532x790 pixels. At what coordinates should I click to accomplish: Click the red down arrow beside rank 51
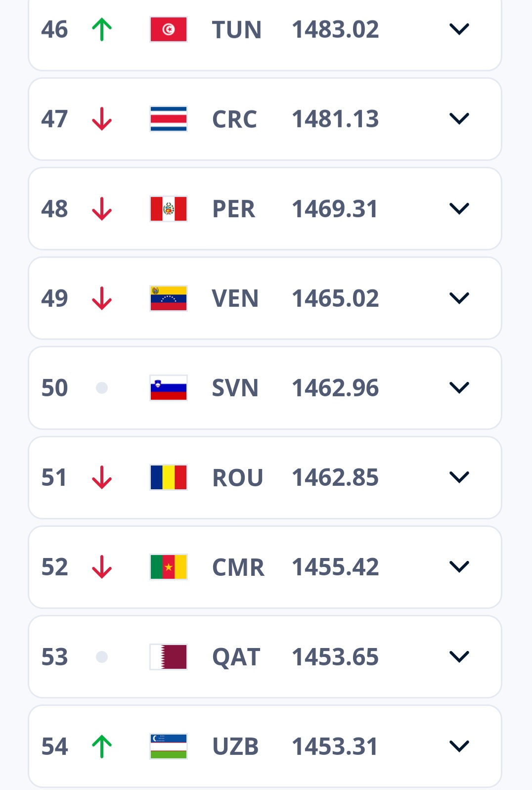[x=102, y=477]
